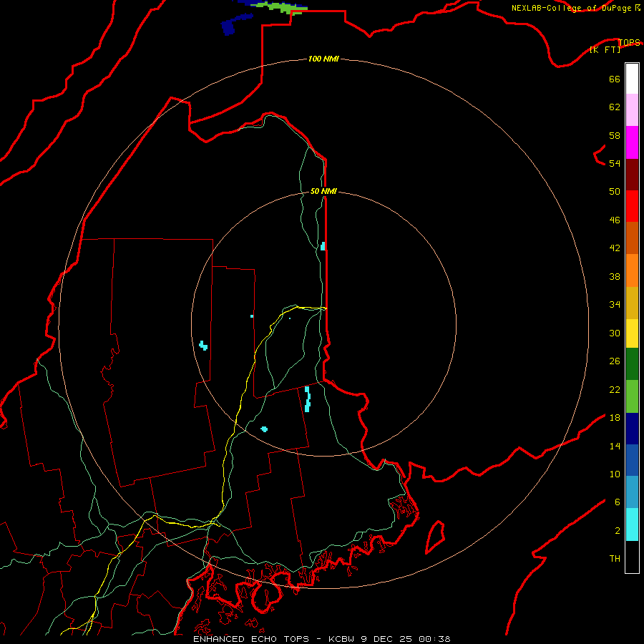Click the legend value 10
Screen dimensions: 644x644
pyautogui.click(x=615, y=474)
